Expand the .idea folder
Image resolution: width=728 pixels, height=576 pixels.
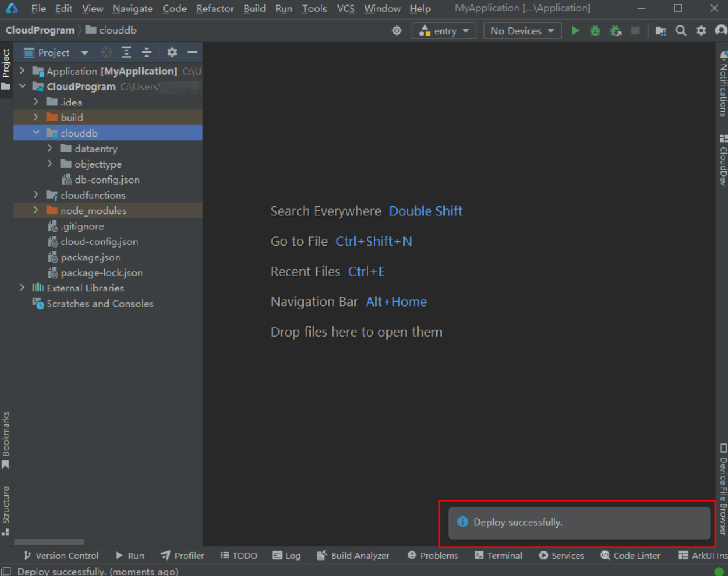(x=36, y=102)
